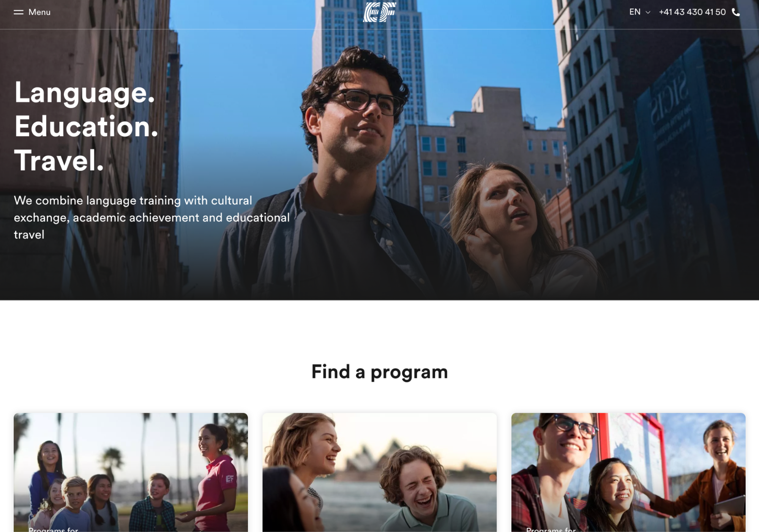The width and height of the screenshot is (759, 532).
Task: Click the phone handset icon
Action: pyautogui.click(x=736, y=12)
